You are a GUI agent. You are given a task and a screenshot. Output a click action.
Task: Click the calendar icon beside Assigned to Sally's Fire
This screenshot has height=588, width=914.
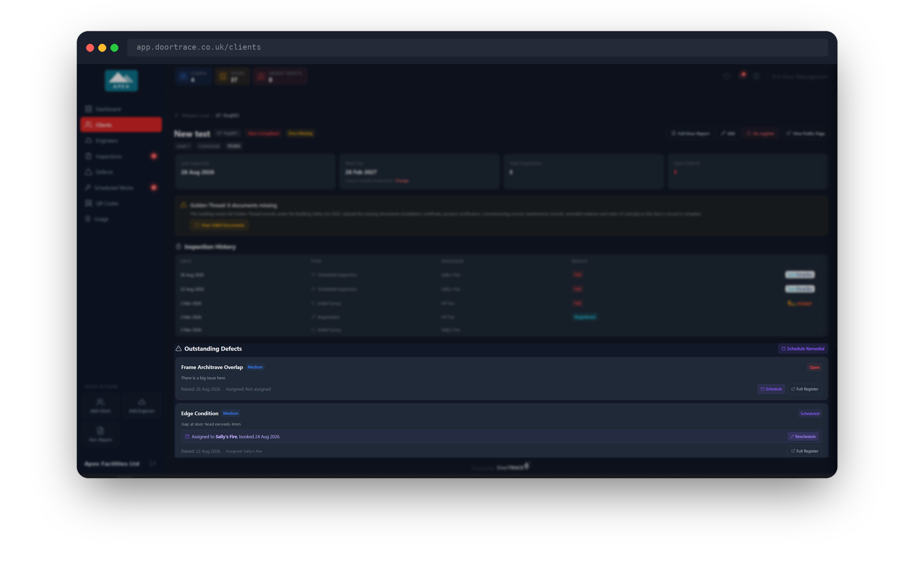click(187, 436)
